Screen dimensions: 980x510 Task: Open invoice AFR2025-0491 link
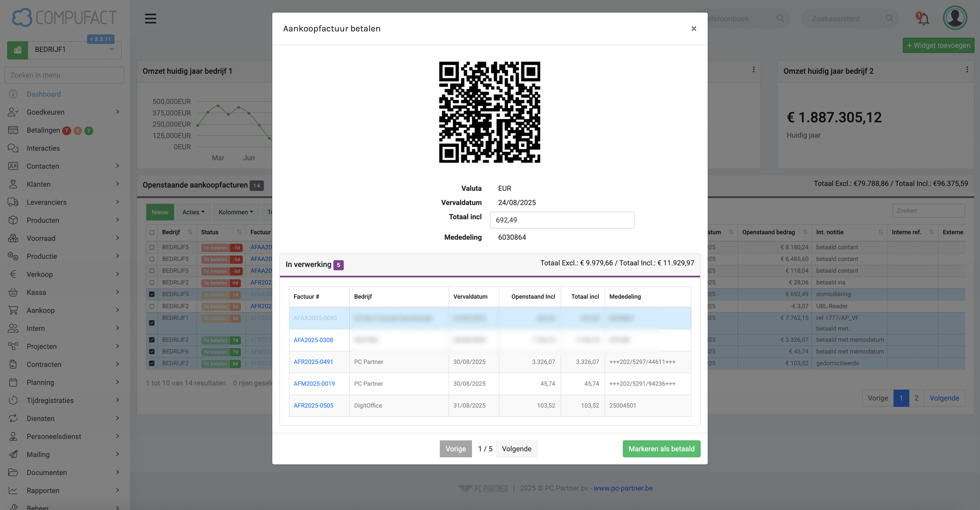(313, 361)
